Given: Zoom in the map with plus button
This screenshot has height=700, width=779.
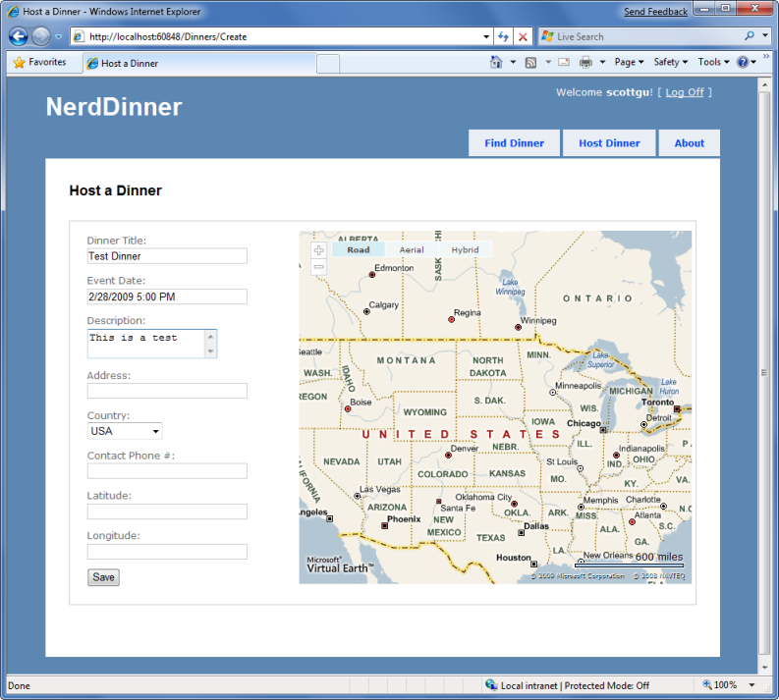Looking at the screenshot, I should click(318, 250).
